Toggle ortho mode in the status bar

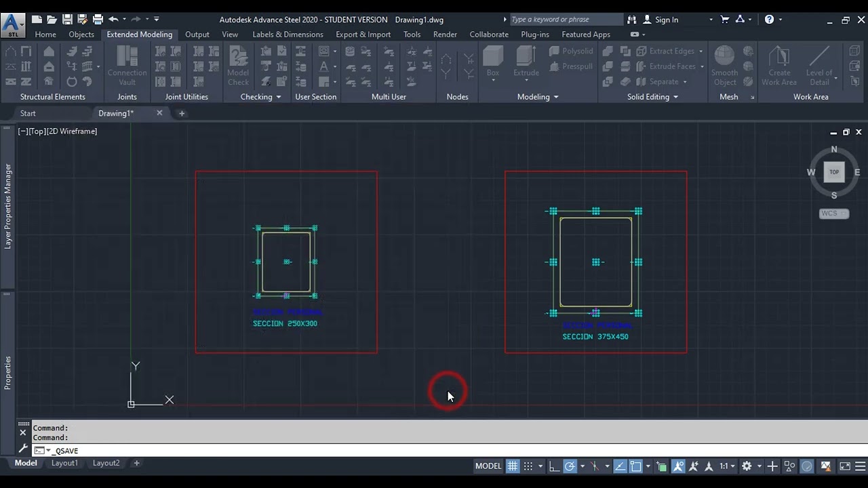[x=554, y=466]
